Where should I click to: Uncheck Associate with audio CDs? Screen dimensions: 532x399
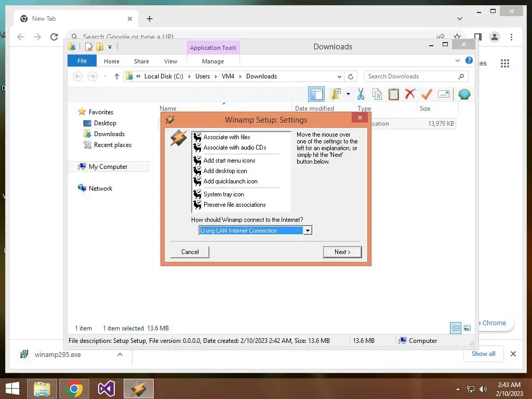coord(197,148)
